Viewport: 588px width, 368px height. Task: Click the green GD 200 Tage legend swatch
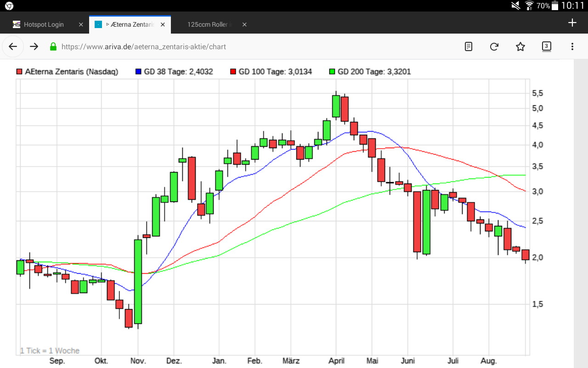tap(332, 72)
